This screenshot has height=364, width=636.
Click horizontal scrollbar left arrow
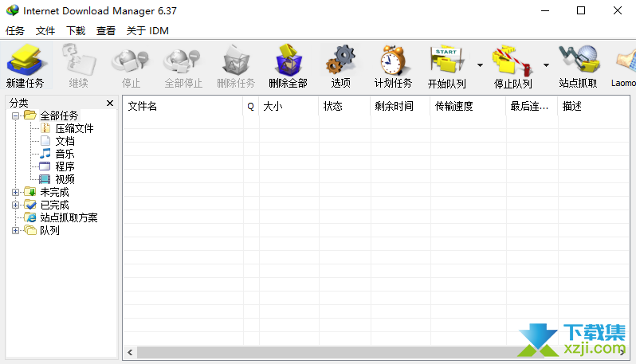pos(130,352)
